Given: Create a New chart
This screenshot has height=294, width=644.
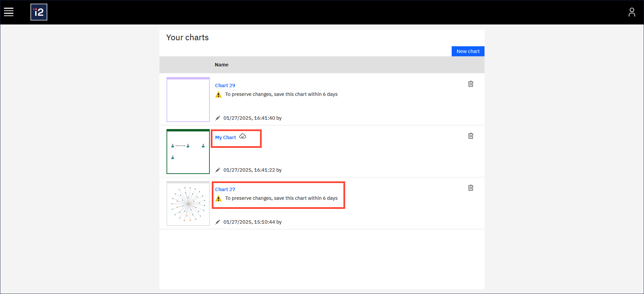Looking at the screenshot, I should pyautogui.click(x=468, y=51).
